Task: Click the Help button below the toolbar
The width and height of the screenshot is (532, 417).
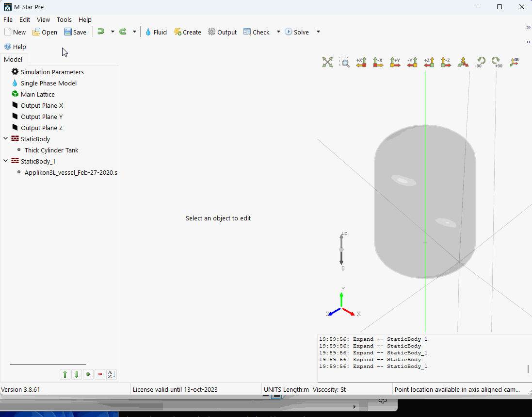Action: (15, 47)
